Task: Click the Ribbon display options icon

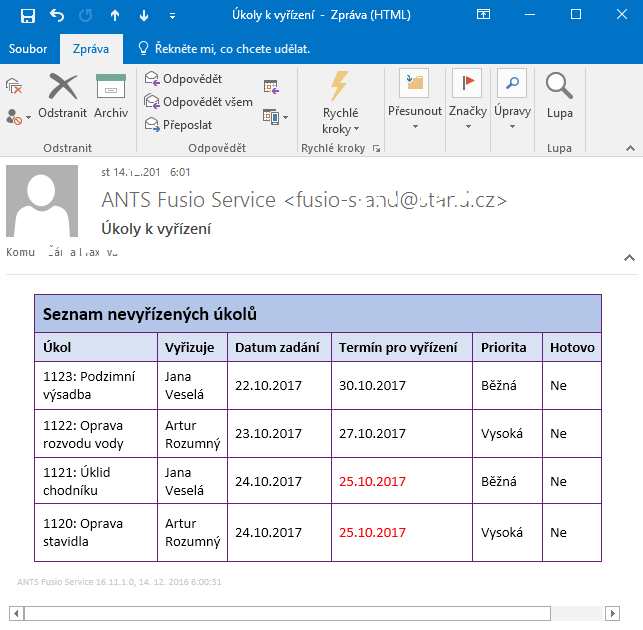Action: (483, 15)
